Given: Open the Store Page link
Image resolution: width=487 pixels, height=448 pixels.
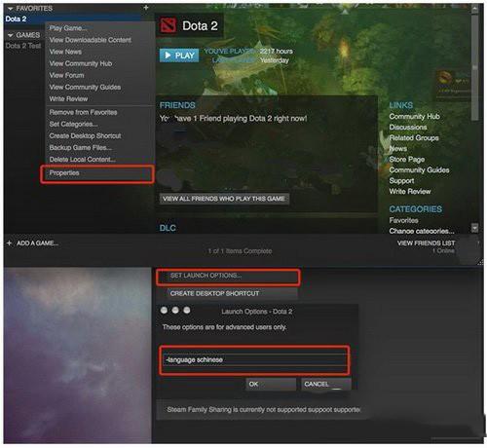Looking at the screenshot, I should (x=407, y=159).
